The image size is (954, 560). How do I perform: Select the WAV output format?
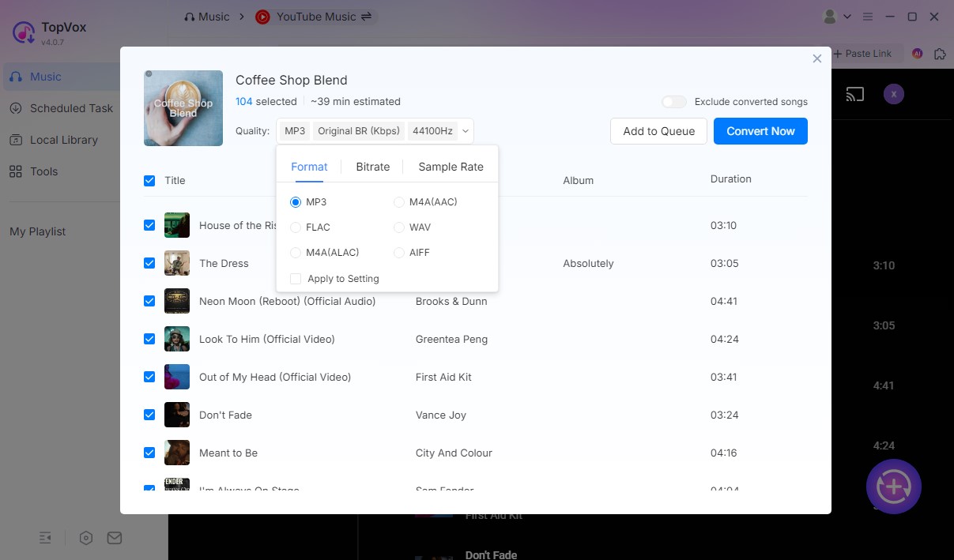click(x=399, y=227)
